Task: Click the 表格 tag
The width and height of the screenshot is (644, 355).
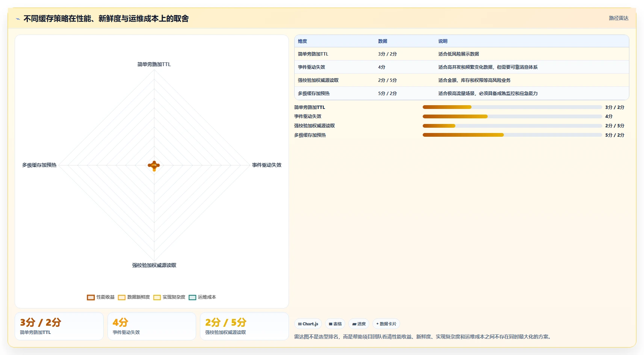Action: [335, 324]
